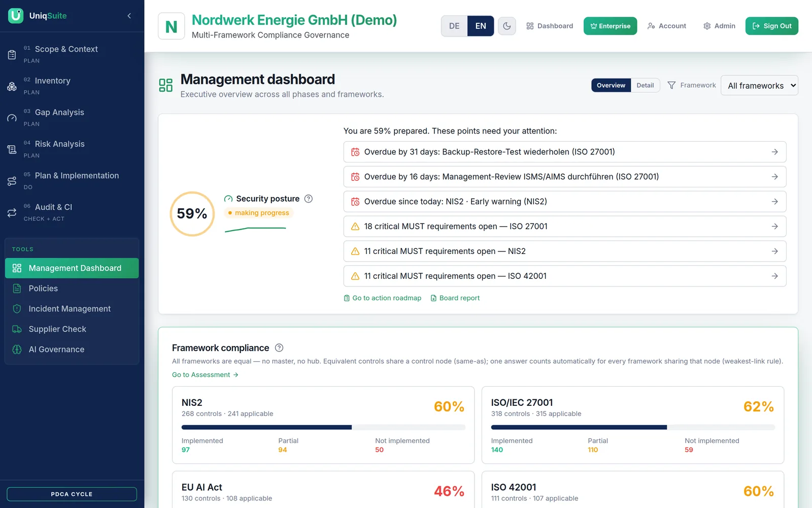Click the Policies document icon

[x=17, y=289]
